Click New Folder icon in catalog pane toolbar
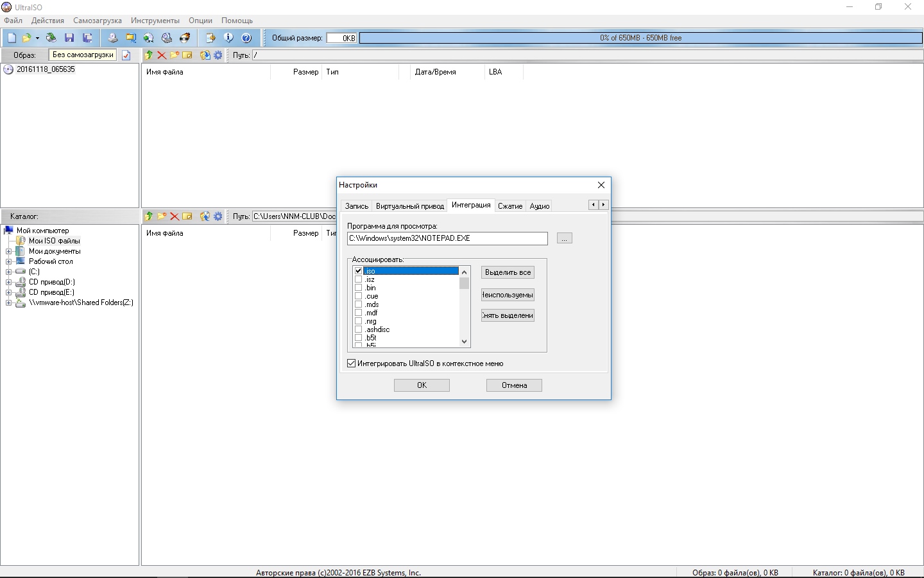Viewport: 924px width, 578px height. (162, 216)
